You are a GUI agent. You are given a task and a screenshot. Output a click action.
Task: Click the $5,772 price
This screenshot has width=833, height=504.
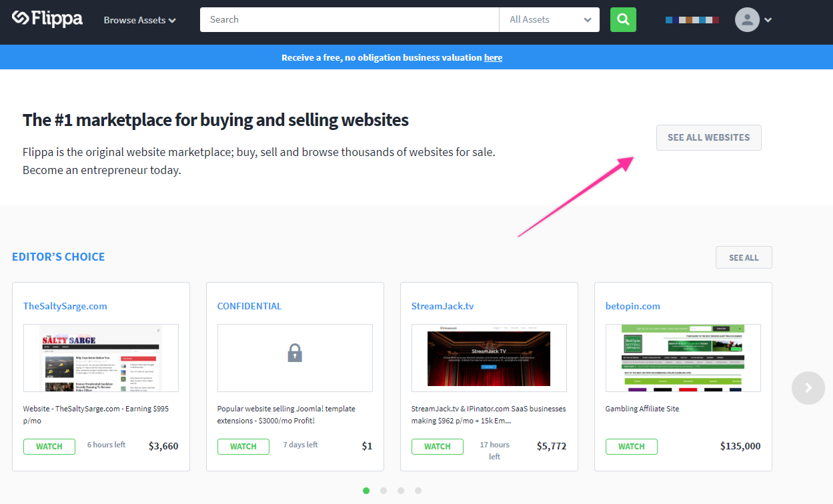(x=552, y=446)
